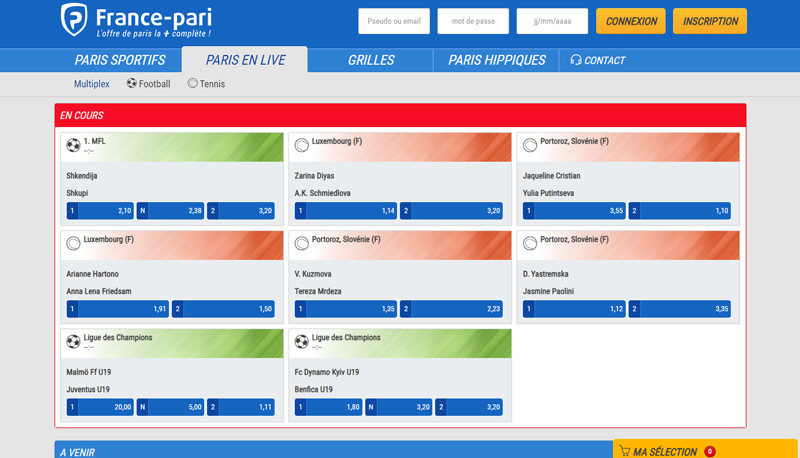Click soccer icon on Malmö Ff U19 card

[73, 342]
